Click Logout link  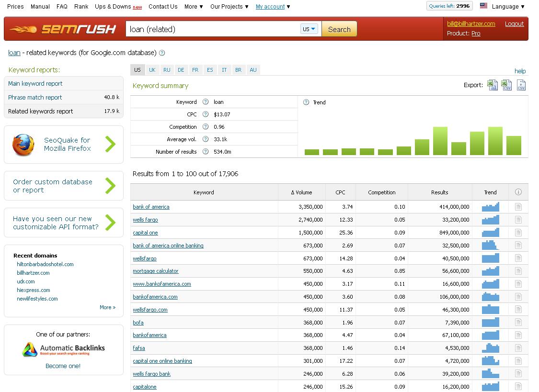pyautogui.click(x=514, y=23)
